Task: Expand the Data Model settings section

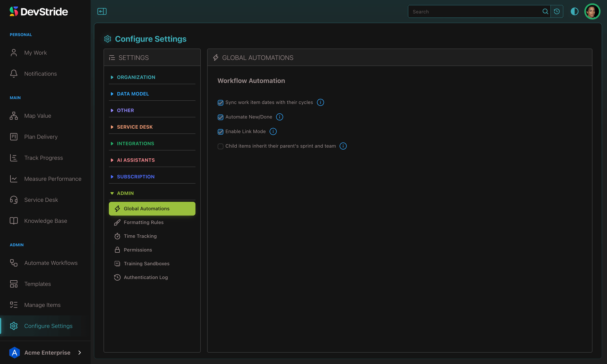Action: pos(152,94)
